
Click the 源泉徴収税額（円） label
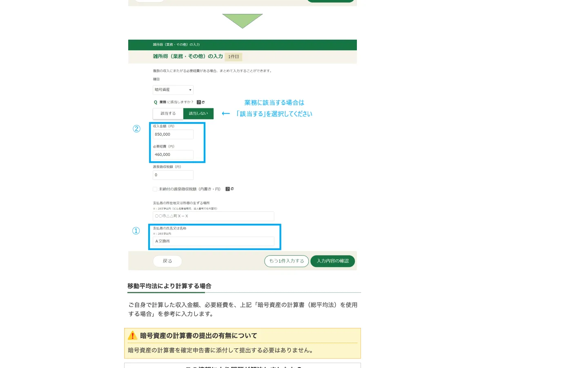click(167, 167)
